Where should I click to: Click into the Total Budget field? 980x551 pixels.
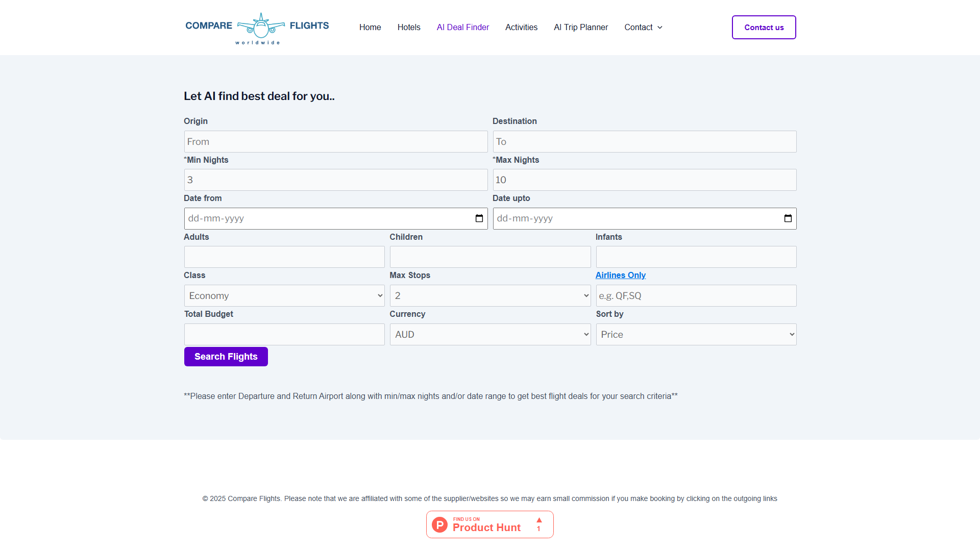[x=284, y=335]
